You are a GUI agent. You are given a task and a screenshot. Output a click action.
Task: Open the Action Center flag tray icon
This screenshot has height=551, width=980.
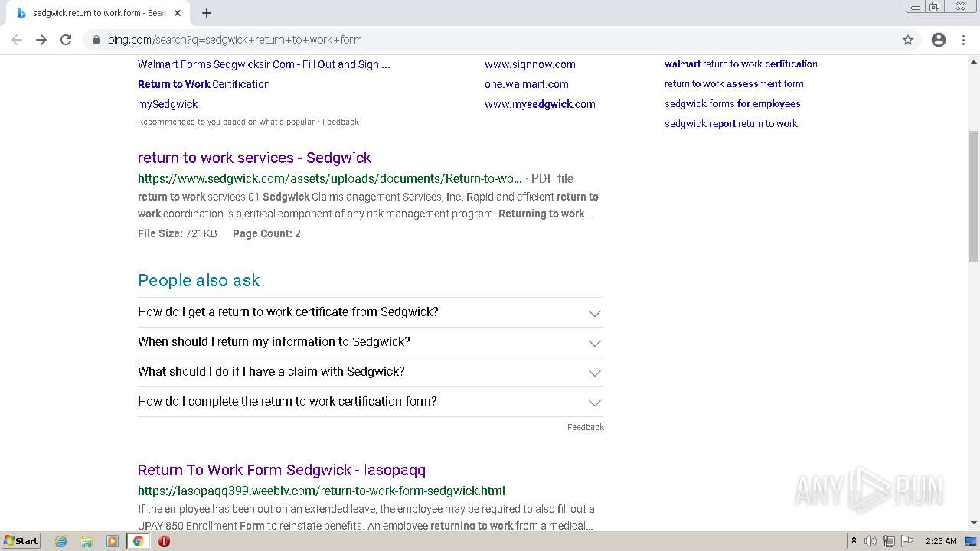click(x=907, y=541)
